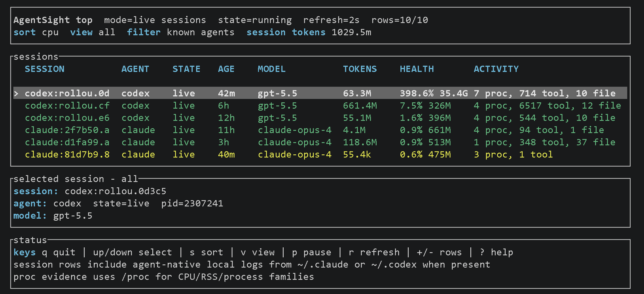Select session row claude:2f7b50.a

pos(320,130)
